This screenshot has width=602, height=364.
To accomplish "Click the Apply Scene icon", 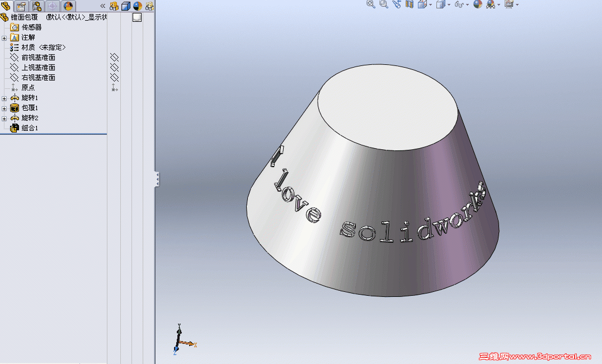I will pyautogui.click(x=491, y=4).
